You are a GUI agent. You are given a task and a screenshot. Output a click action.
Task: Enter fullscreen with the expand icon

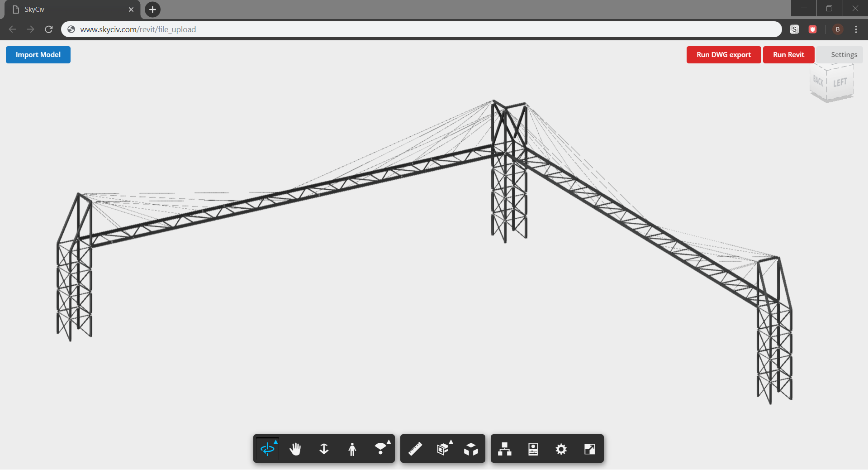(x=589, y=449)
